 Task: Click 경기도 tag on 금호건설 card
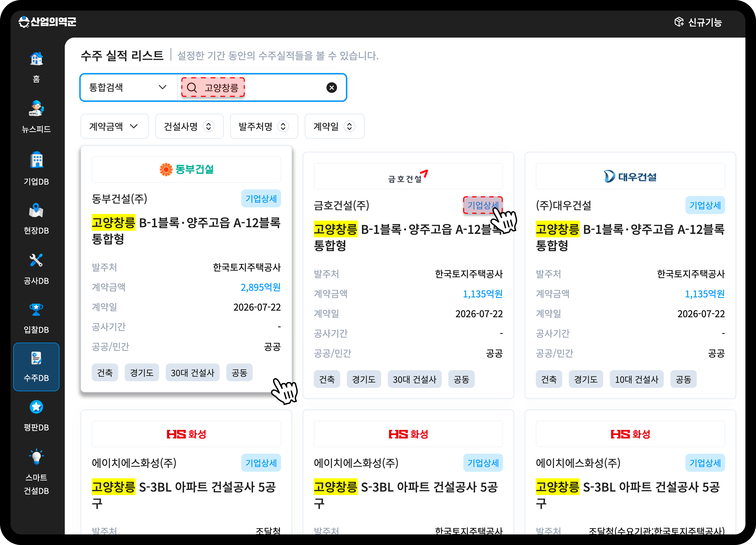click(x=364, y=379)
